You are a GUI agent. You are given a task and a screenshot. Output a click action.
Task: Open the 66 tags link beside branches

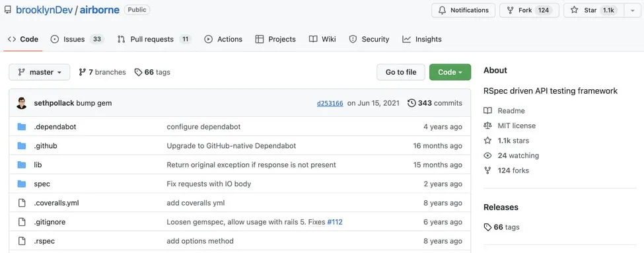(153, 72)
